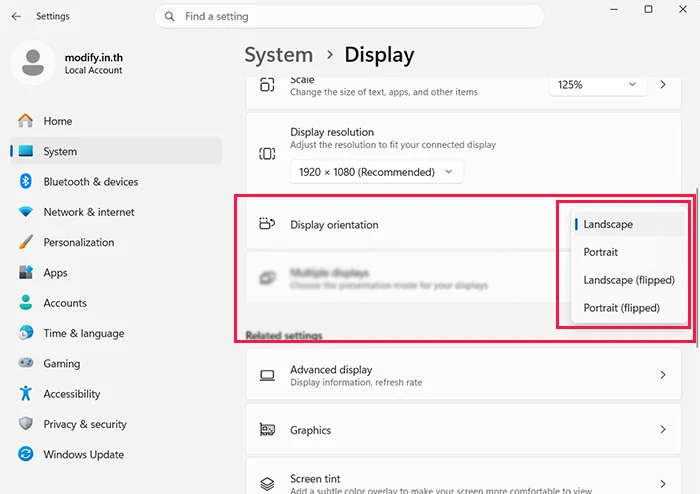Open Screen tint with chevron
Image resolution: width=700 pixels, height=494 pixels.
(x=663, y=484)
